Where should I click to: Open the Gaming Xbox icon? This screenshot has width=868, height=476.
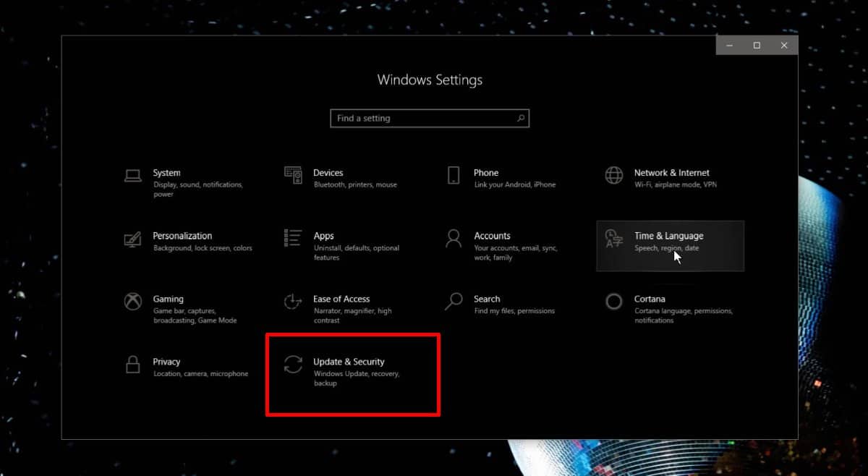[132, 301]
